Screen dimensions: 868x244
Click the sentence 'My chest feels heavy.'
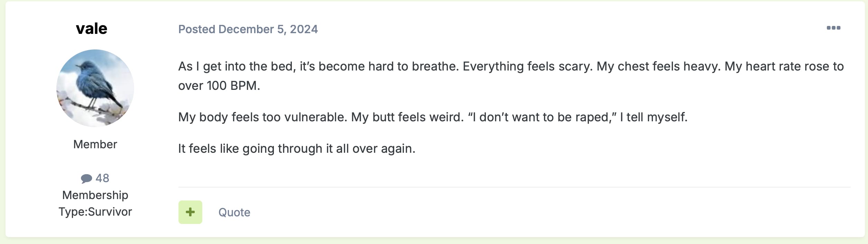pos(659,66)
